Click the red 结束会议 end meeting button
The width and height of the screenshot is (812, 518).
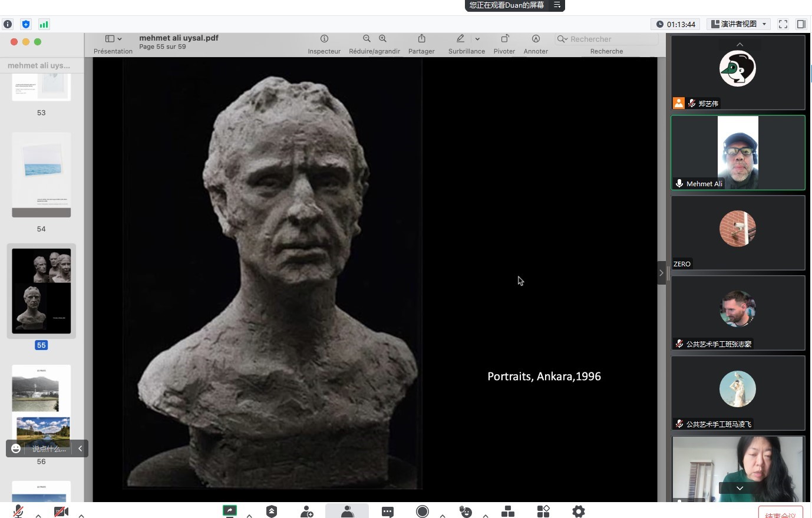(780, 513)
